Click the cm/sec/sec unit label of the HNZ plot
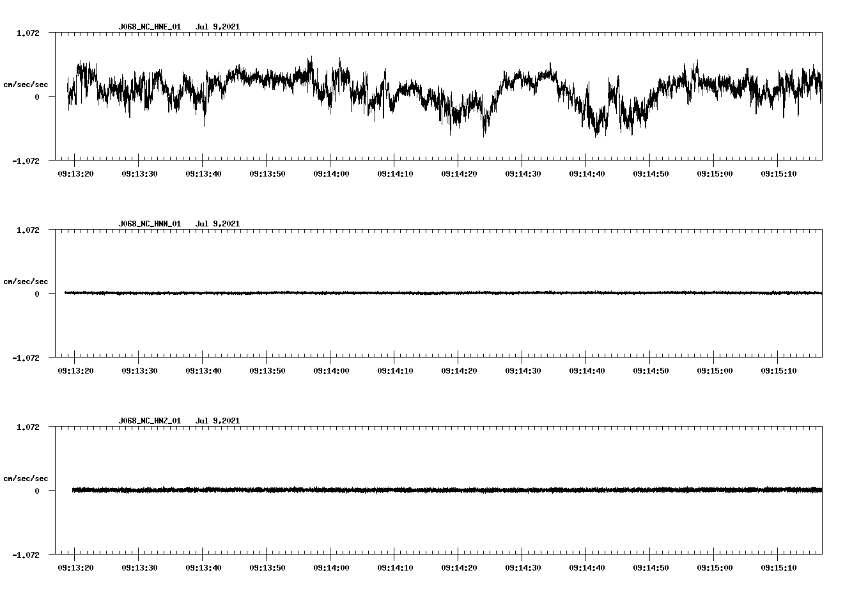The width and height of the screenshot is (868, 591). (x=26, y=478)
